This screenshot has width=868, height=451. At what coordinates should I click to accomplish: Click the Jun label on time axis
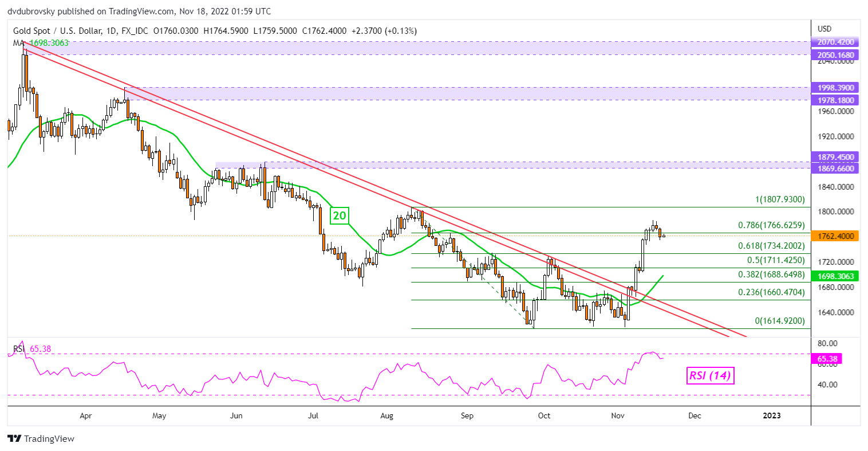(236, 415)
